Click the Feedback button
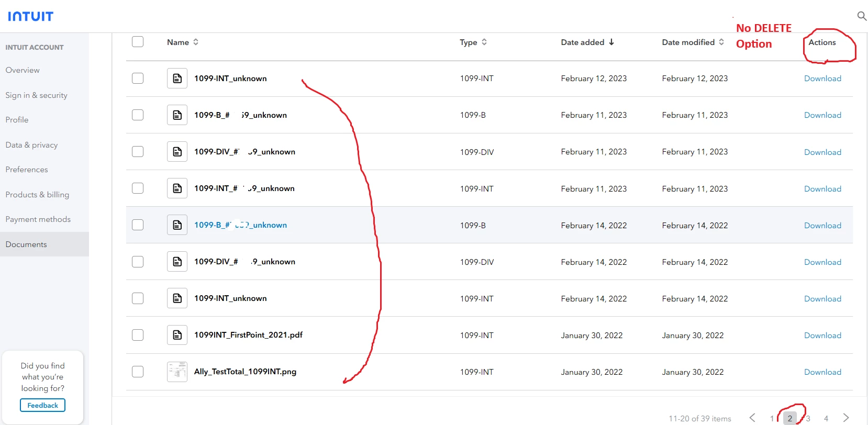 tap(43, 405)
